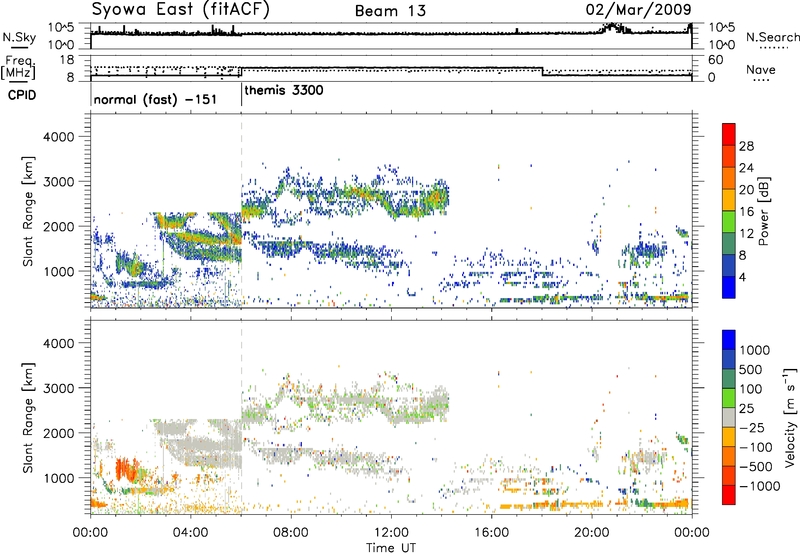Image resolution: width=800 pixels, height=554 pixels.
Task: Click the date '02/Mar/2009'
Action: coord(638,10)
